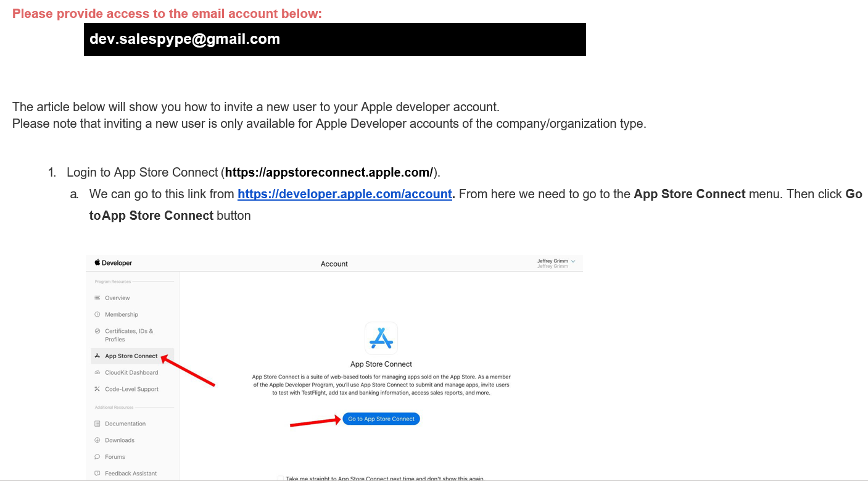The height and width of the screenshot is (481, 868).
Task: Click the App Store Connect heading under logo
Action: 381,364
